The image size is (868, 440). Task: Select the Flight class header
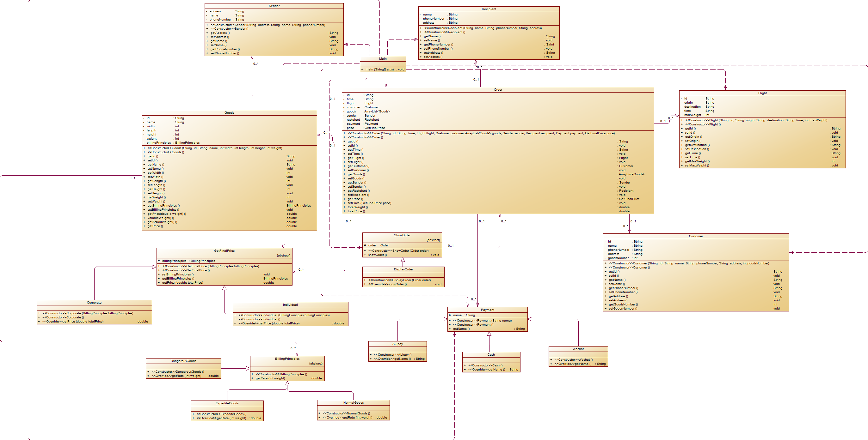(x=762, y=93)
